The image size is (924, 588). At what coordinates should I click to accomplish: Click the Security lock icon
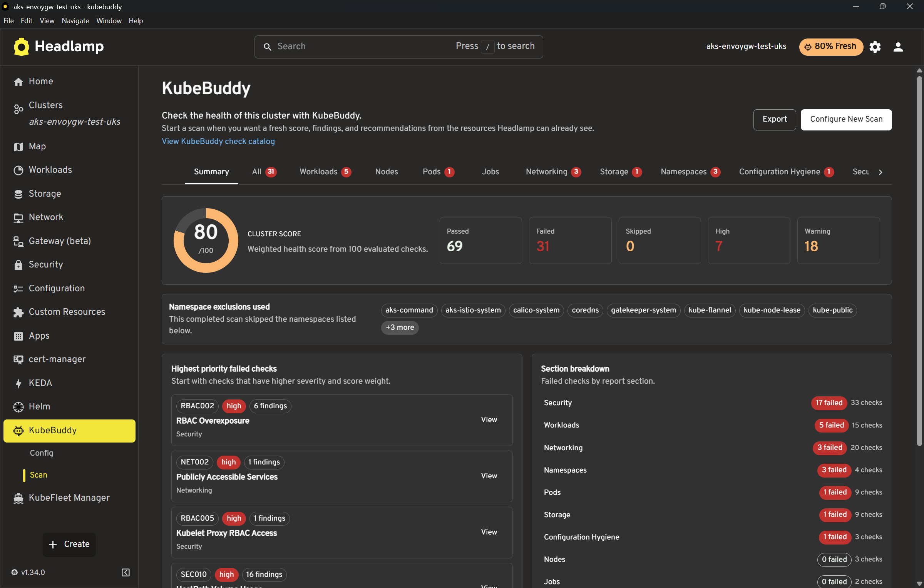[18, 265]
